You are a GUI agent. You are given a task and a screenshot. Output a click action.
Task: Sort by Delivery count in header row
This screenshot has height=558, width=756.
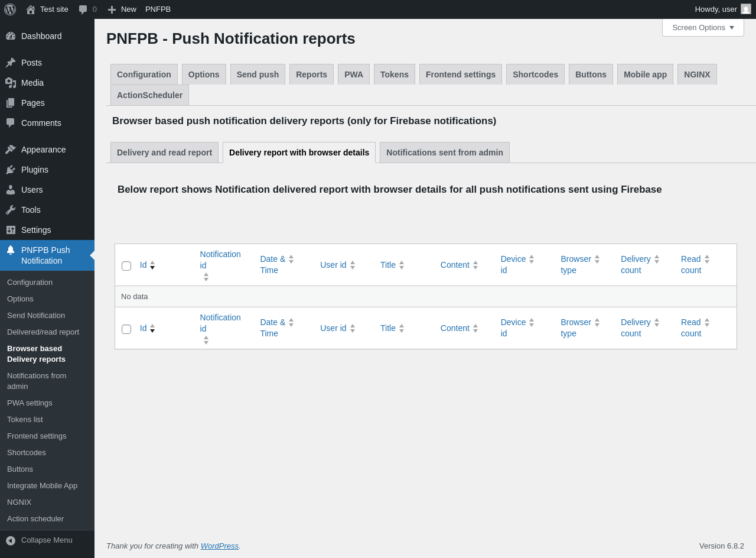pos(636,264)
